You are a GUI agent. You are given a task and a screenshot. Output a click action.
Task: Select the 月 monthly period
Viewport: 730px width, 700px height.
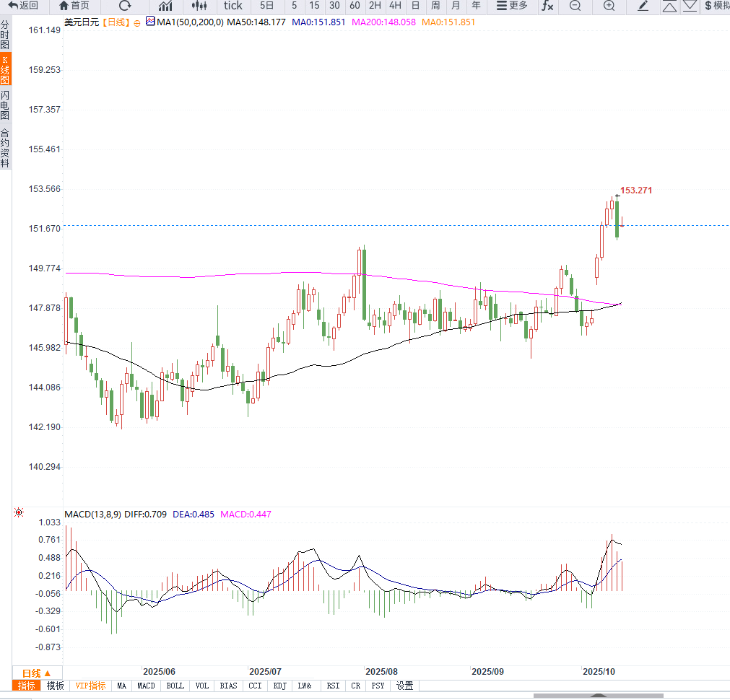[456, 6]
